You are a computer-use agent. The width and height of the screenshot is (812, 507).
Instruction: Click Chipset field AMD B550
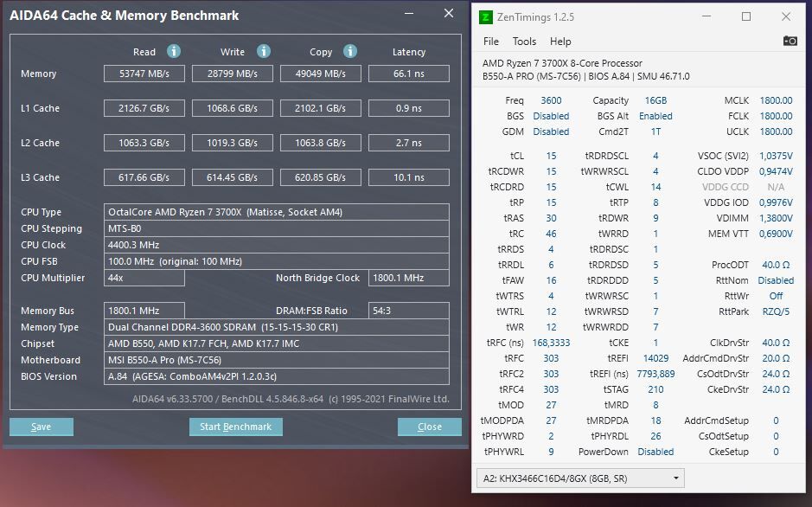[277, 343]
